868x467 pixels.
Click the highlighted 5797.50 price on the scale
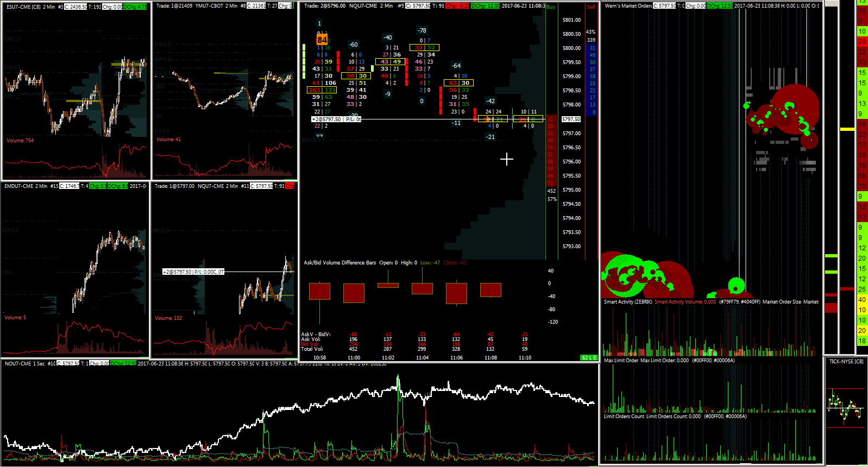[571, 119]
